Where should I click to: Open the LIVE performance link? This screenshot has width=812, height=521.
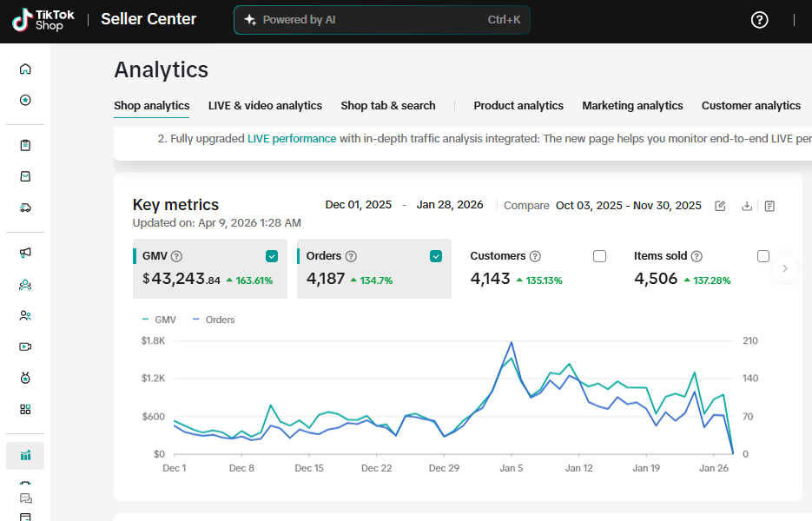tap(292, 139)
